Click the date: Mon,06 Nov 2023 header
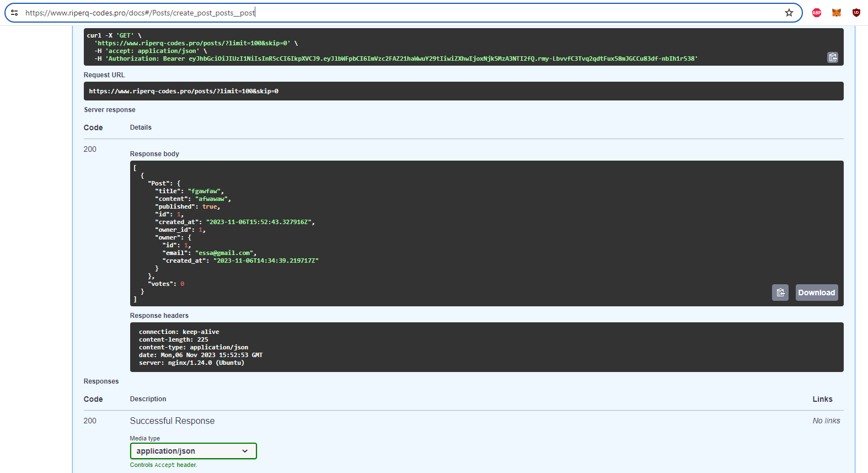868x473 pixels. coord(201,355)
